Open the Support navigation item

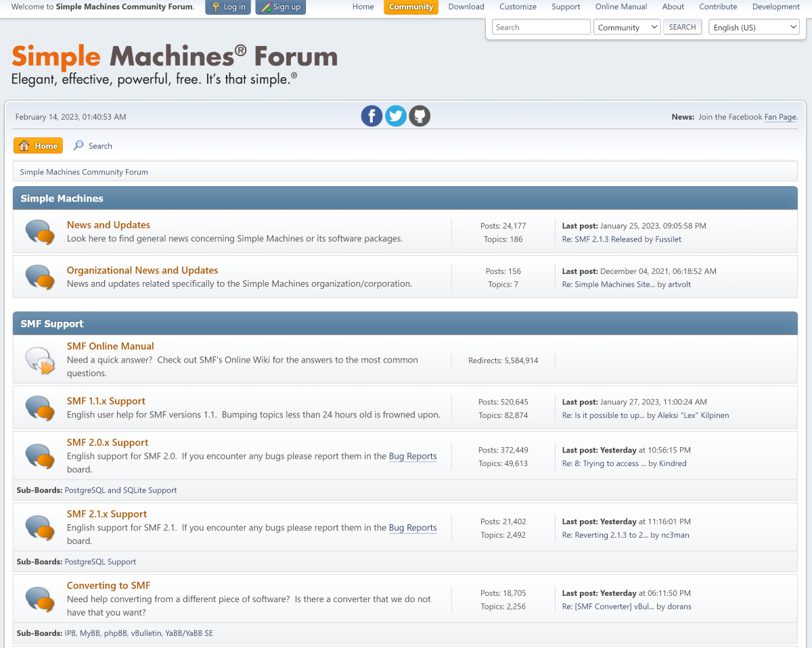tap(566, 7)
